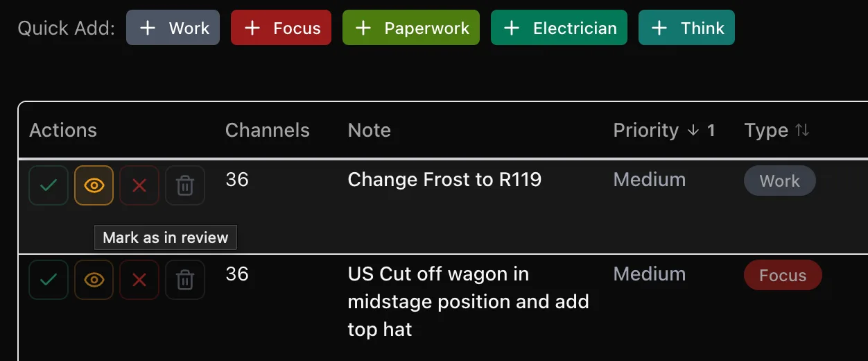This screenshot has width=868, height=361.
Task: Quick add a Think note
Action: [686, 28]
